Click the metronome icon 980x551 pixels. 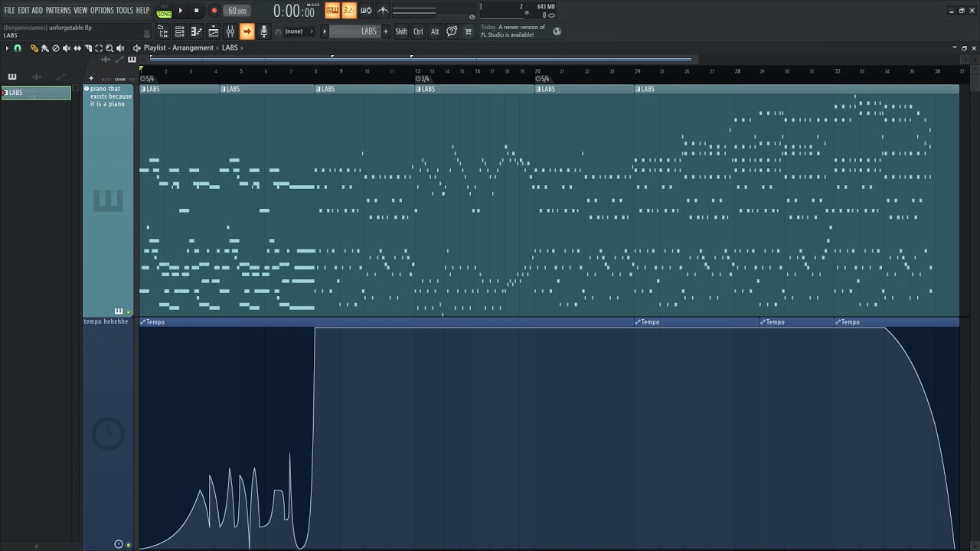383,10
